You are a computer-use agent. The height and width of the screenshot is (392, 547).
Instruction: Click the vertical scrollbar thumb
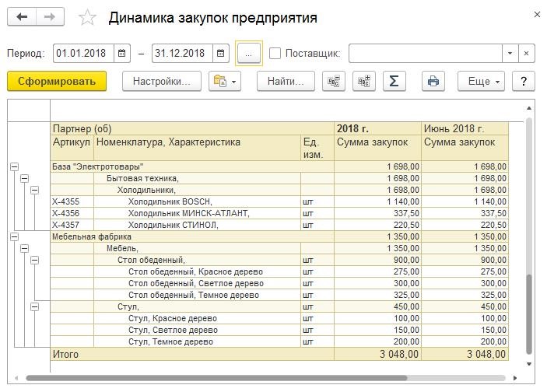529,314
